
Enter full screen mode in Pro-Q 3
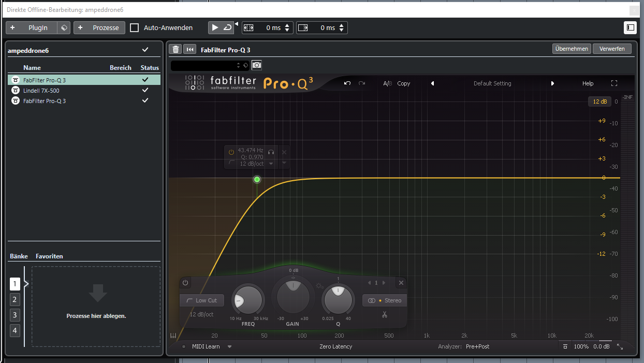click(614, 83)
